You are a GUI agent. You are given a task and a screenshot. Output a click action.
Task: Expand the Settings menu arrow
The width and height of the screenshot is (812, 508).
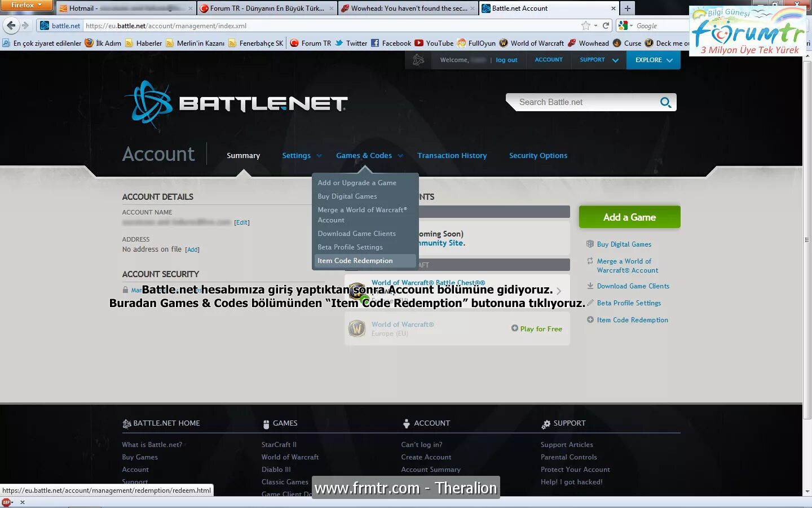tap(319, 156)
